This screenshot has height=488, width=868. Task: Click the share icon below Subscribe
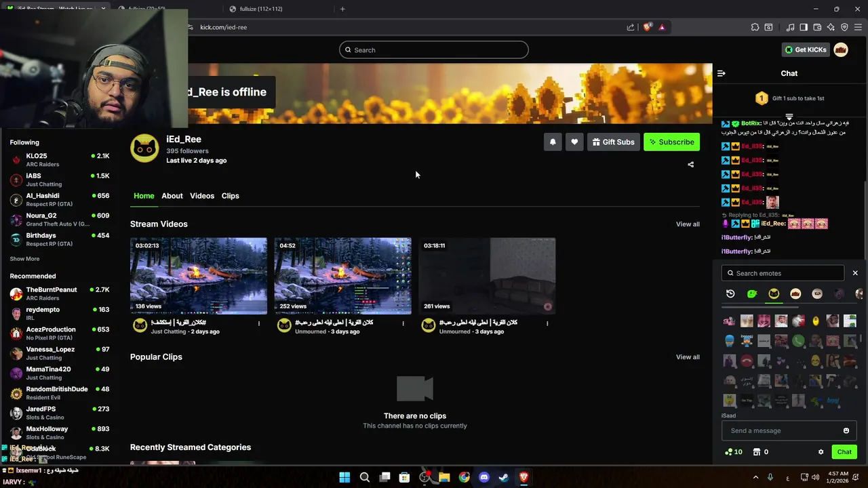[x=690, y=164]
